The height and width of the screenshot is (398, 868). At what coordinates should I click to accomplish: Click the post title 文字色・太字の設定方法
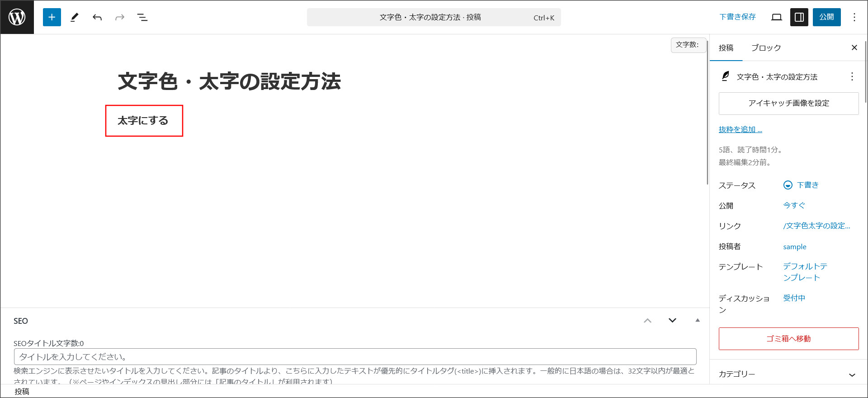click(230, 81)
